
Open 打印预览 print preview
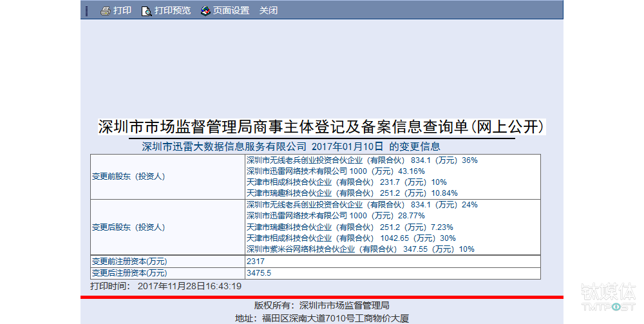173,11
